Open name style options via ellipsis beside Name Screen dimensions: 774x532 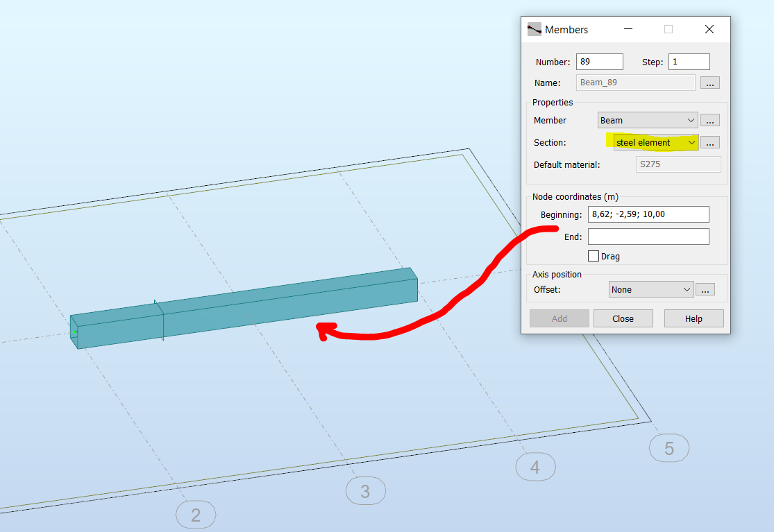pyautogui.click(x=709, y=82)
